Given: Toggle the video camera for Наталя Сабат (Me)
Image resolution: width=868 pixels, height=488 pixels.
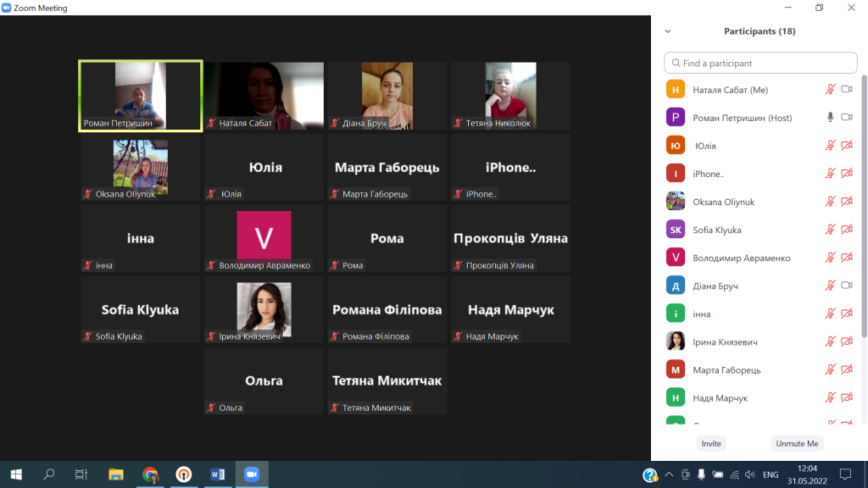Looking at the screenshot, I should (x=846, y=90).
